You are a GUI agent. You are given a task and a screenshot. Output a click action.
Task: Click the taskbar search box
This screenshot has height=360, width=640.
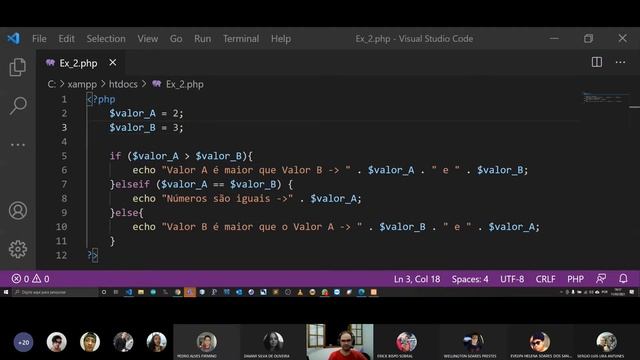55,292
